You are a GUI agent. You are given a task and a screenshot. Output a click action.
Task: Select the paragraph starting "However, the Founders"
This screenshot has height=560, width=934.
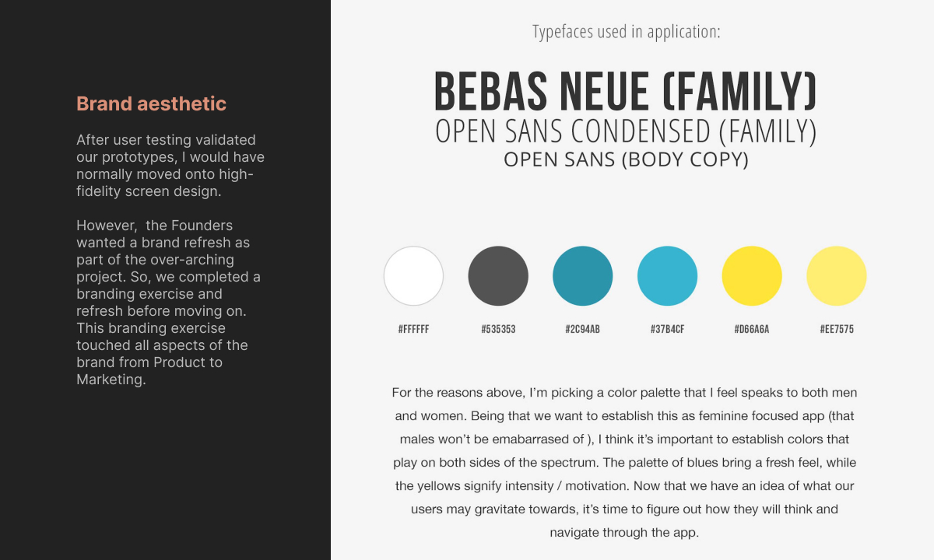[170, 302]
